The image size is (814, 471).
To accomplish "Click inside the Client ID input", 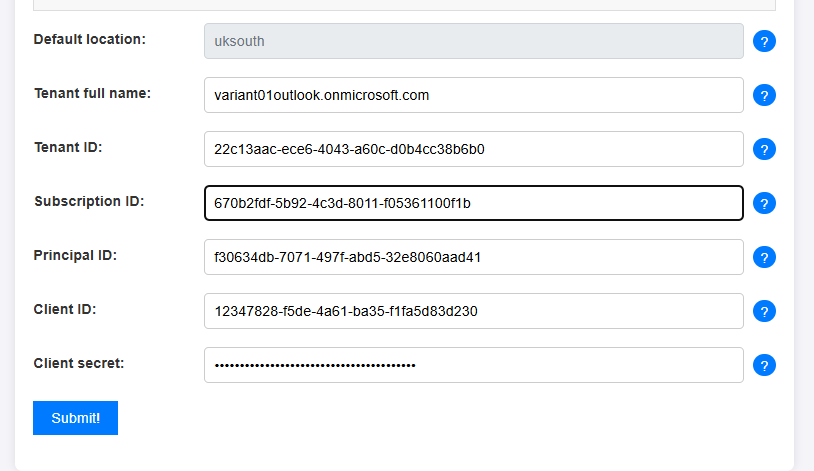I will (x=473, y=311).
